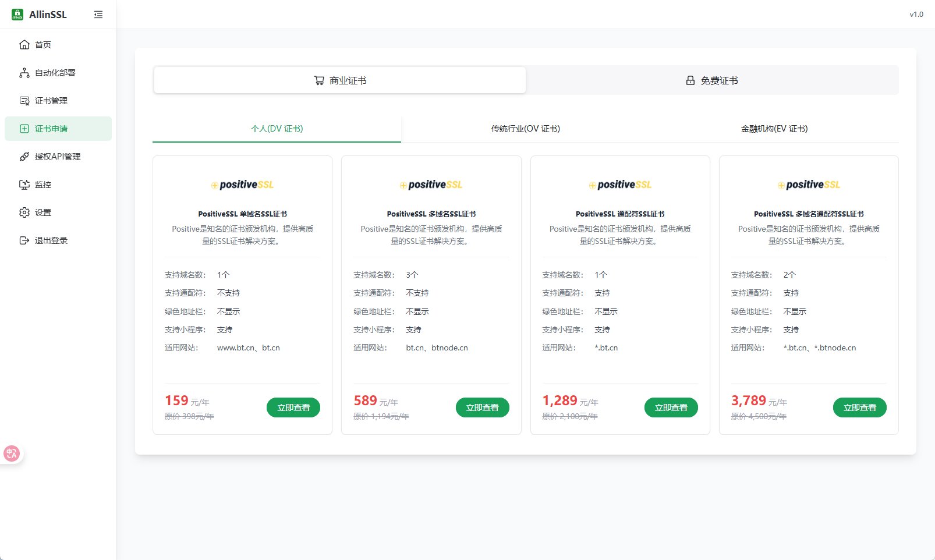Screen dimensions: 935x560
Task: Click the price 3,789 元/年
Action: pyautogui.click(x=759, y=401)
